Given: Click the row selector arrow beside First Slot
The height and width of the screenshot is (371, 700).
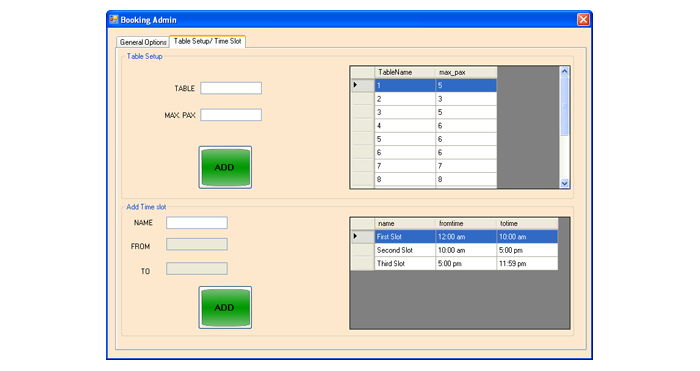Looking at the screenshot, I should tap(362, 236).
